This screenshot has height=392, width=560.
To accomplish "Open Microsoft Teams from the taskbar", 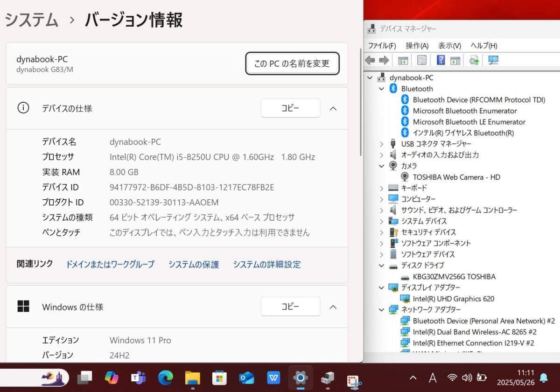I will tap(138, 378).
